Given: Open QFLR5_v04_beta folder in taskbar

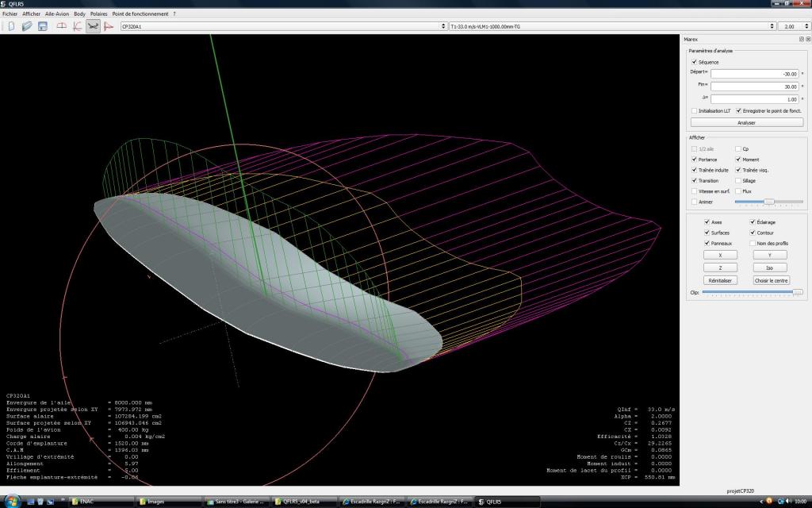Looking at the screenshot, I should click(x=304, y=502).
